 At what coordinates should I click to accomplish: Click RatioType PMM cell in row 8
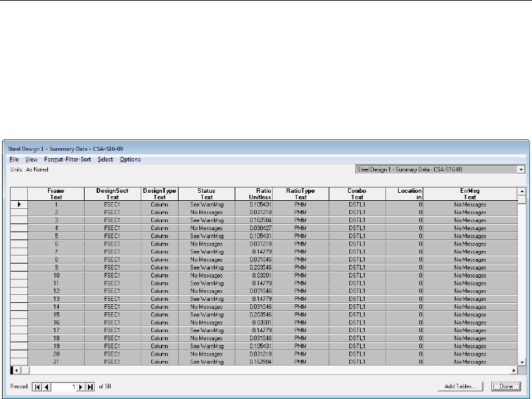(301, 260)
